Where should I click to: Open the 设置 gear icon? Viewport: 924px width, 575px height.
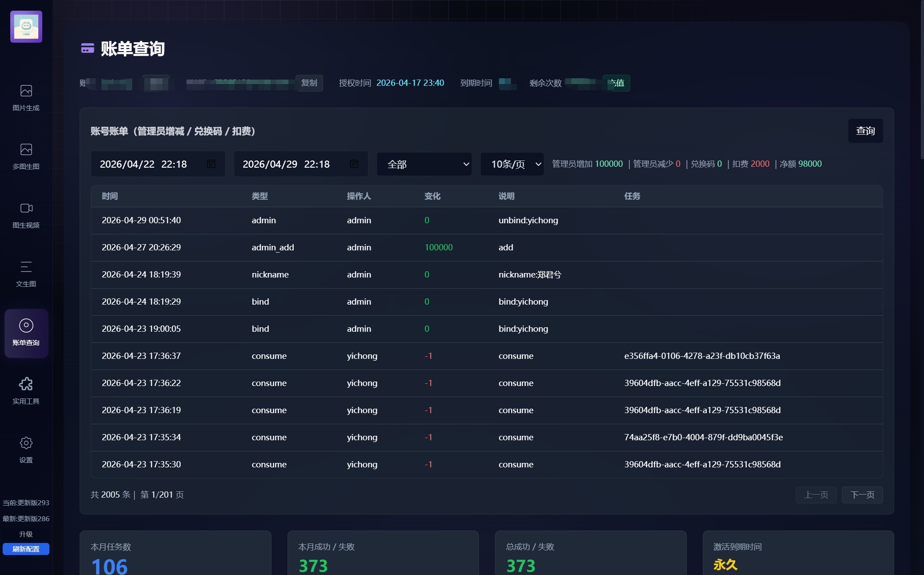coord(26,443)
